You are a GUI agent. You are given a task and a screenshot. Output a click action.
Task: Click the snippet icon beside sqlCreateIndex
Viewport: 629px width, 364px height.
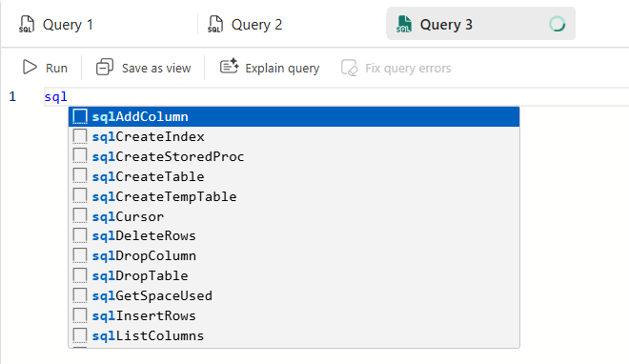(x=80, y=136)
